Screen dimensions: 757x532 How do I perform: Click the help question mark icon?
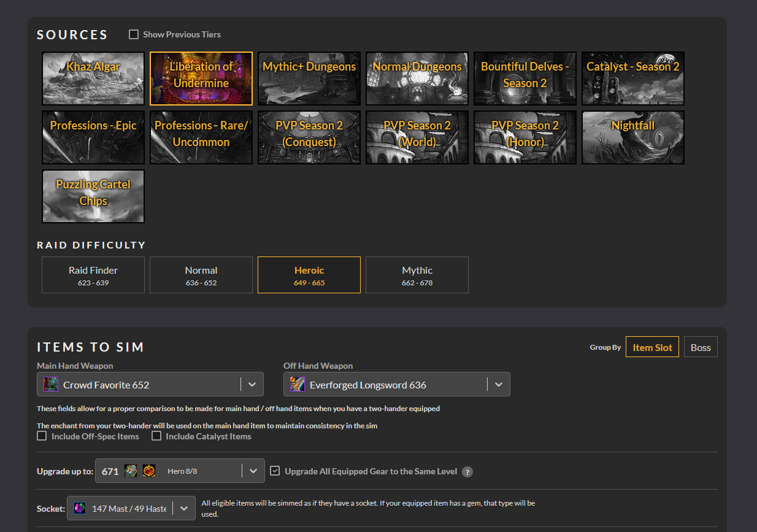click(467, 472)
